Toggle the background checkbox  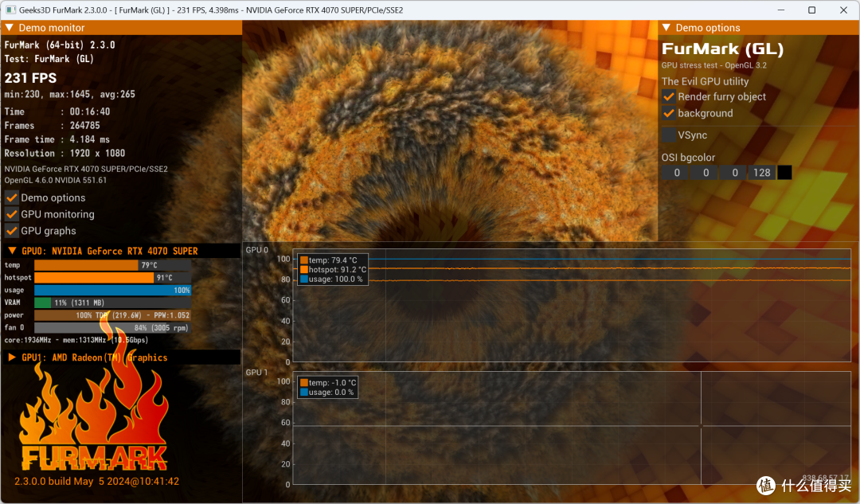pos(669,113)
